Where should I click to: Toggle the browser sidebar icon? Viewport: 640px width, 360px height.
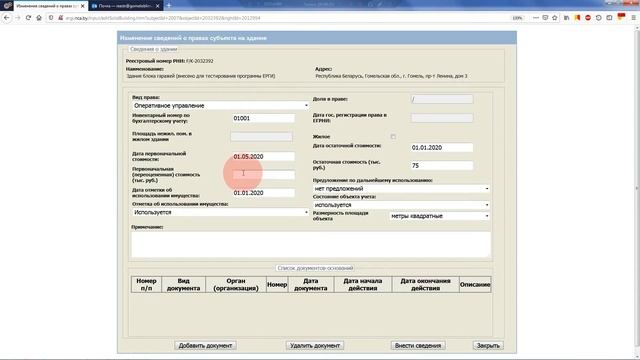coord(609,18)
